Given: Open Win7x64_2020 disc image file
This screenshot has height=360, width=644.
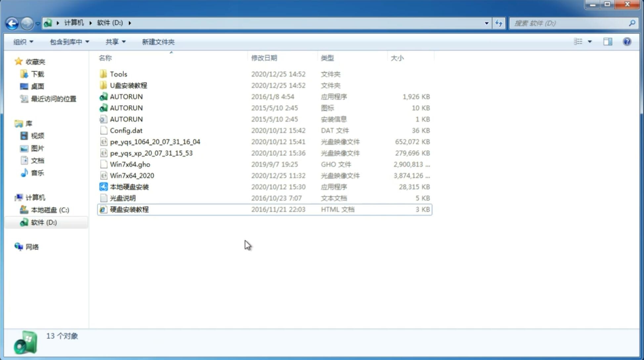Looking at the screenshot, I should (x=132, y=175).
